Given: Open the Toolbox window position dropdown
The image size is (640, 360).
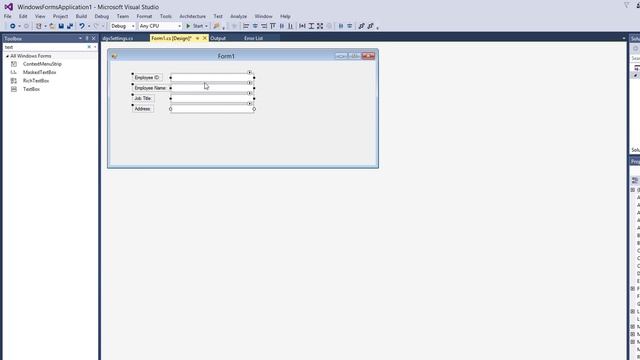Looking at the screenshot, I should click(x=80, y=38).
